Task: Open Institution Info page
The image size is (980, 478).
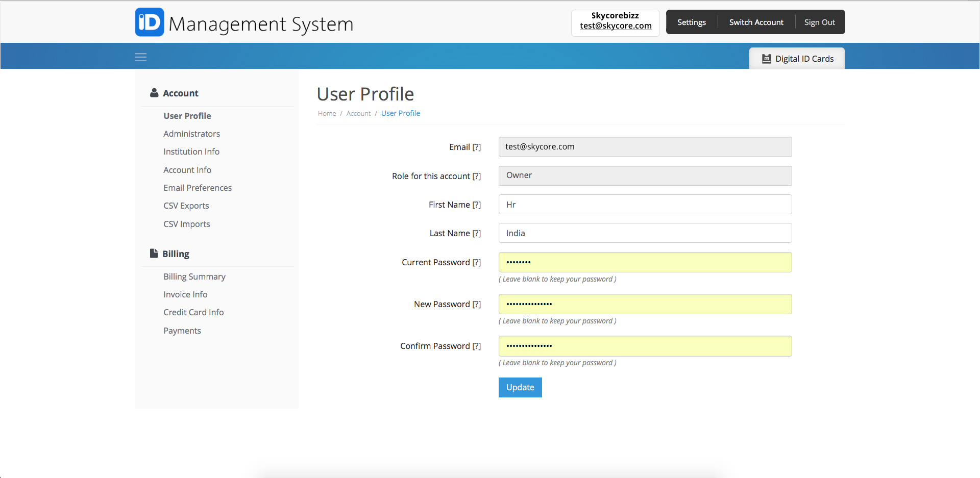Action: (191, 152)
